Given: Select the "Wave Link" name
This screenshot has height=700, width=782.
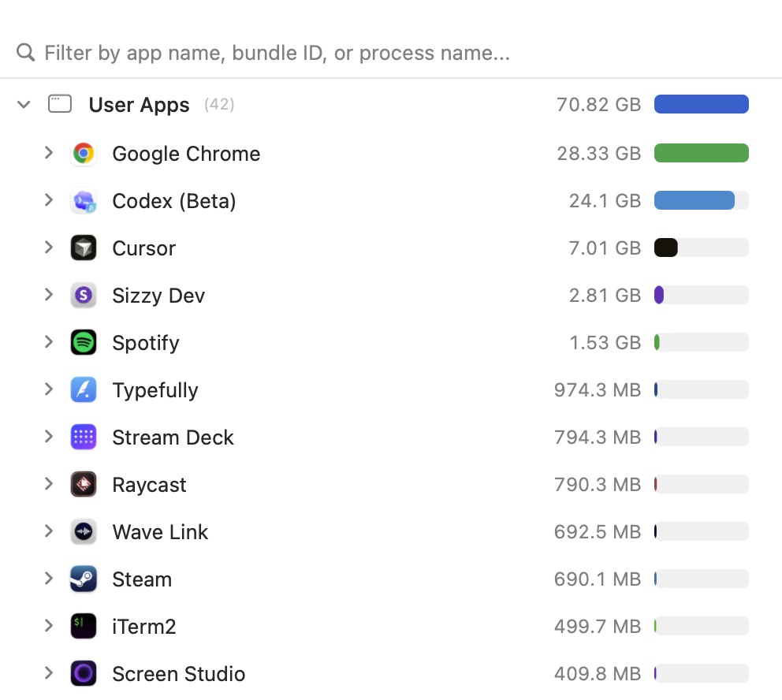Looking at the screenshot, I should pyautogui.click(x=160, y=532).
